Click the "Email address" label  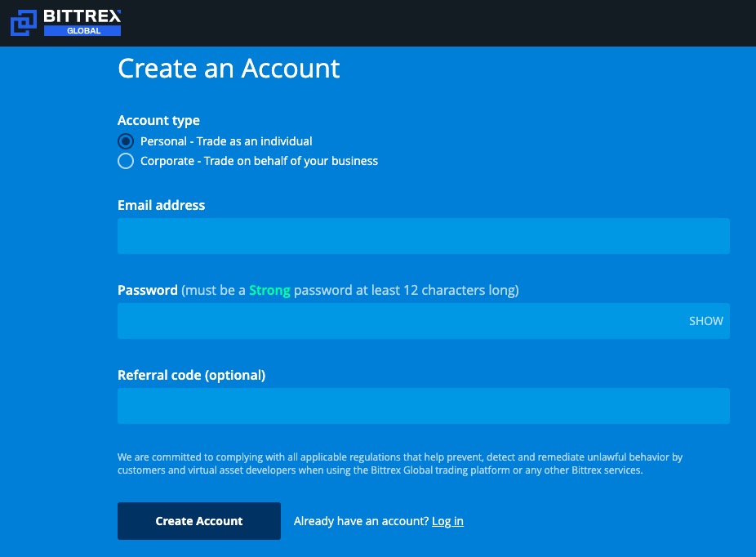[162, 206]
